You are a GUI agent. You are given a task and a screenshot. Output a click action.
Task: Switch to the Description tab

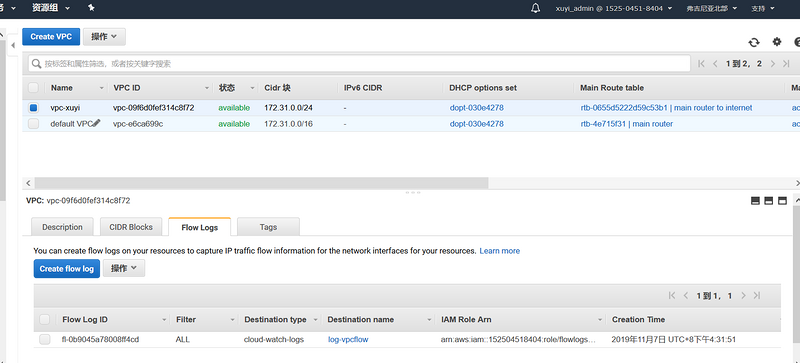[62, 227]
